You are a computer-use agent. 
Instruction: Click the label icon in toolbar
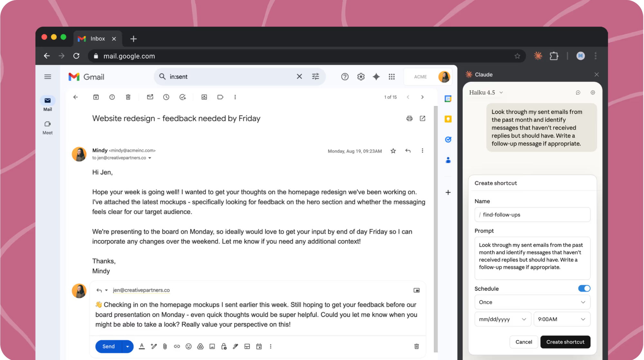point(220,97)
